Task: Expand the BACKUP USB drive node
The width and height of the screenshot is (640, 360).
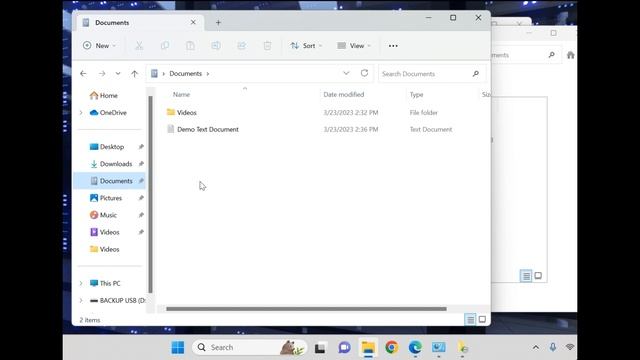Action: point(81,300)
